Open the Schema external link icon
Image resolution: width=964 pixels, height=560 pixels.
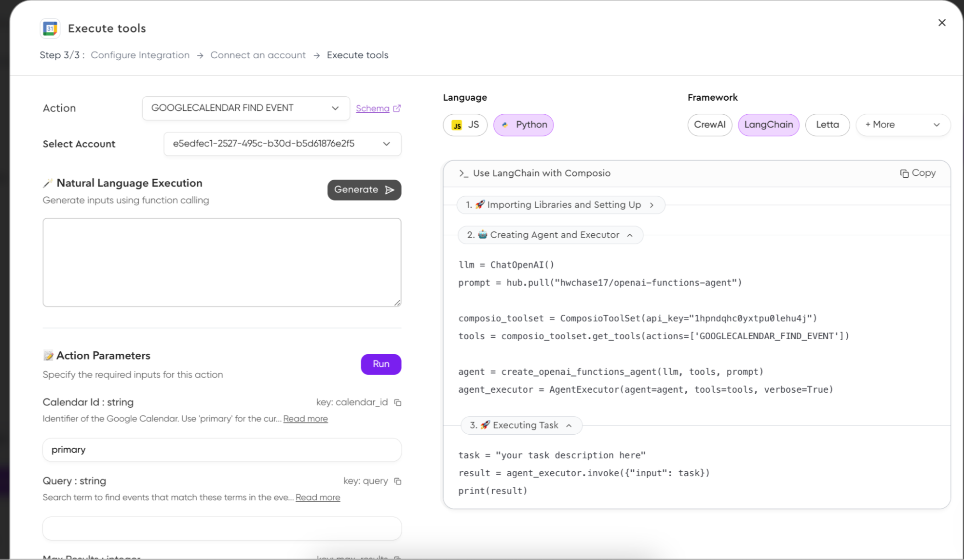pos(396,108)
